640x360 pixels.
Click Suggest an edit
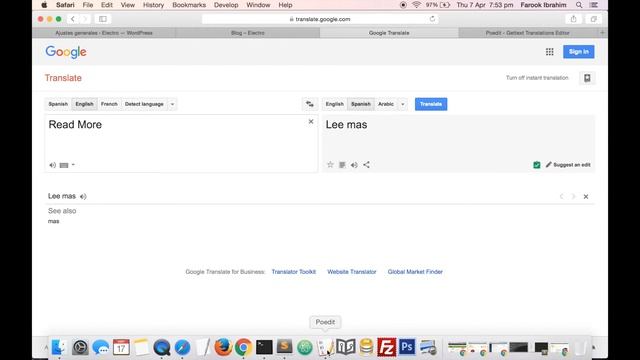coord(568,165)
